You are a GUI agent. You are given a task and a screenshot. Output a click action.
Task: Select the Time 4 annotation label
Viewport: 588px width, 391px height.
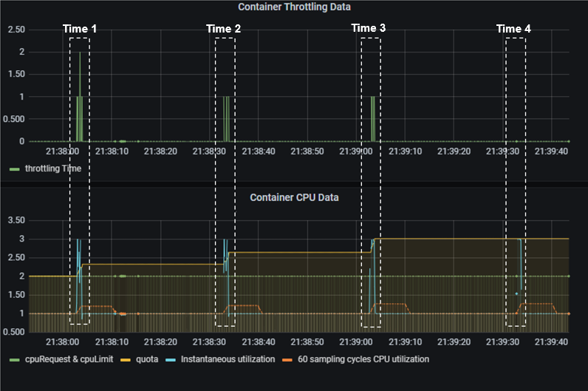coord(513,29)
